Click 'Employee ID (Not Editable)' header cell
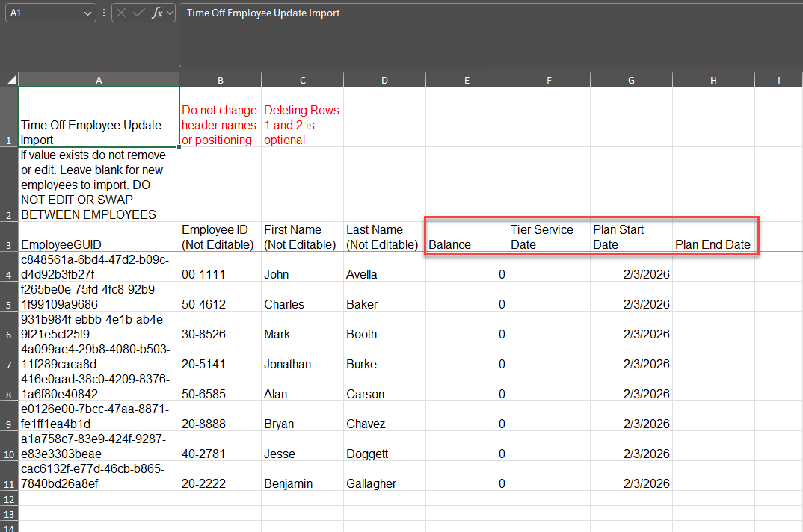 [221, 237]
